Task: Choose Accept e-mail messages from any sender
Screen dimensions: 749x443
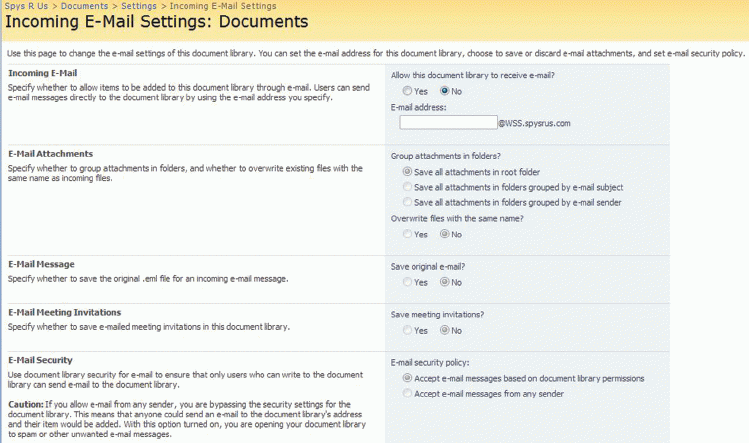Action: 407,393
